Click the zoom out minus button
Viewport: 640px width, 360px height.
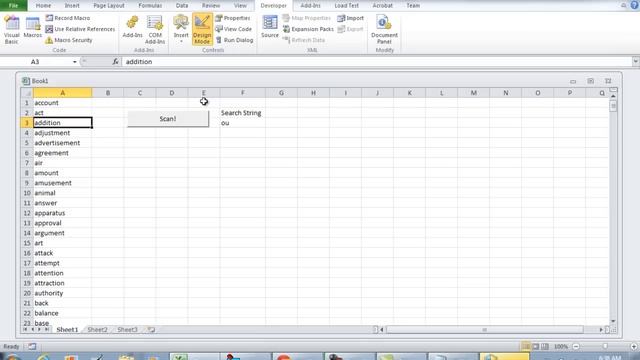pos(576,347)
